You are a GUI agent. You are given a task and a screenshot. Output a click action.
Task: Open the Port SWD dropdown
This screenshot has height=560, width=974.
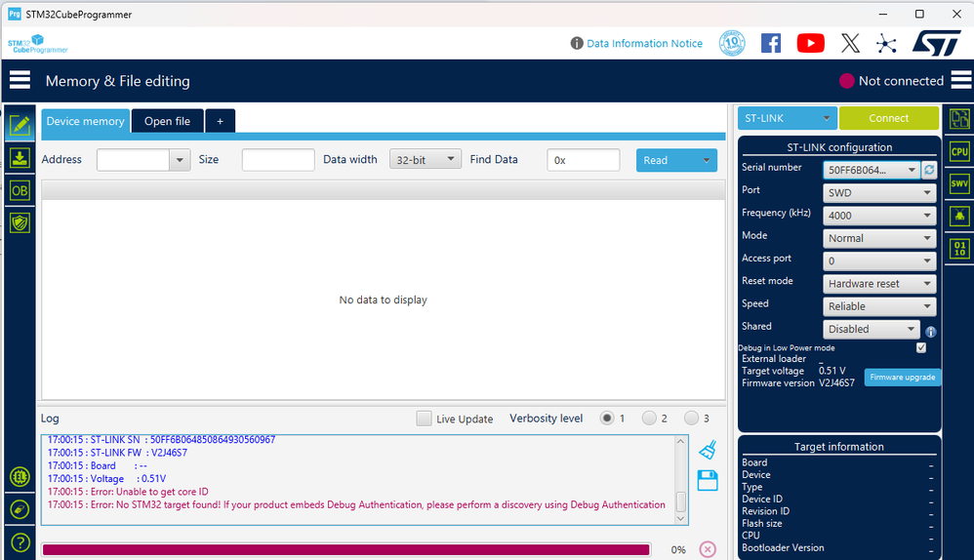point(879,192)
